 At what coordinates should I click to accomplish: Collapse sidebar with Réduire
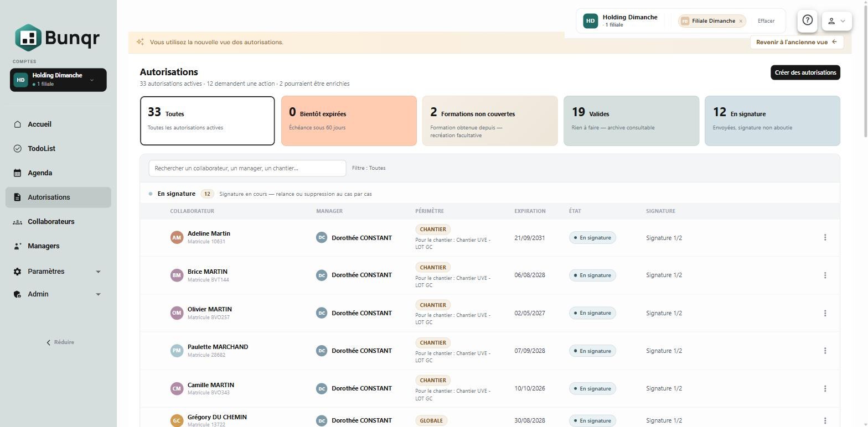pos(60,342)
